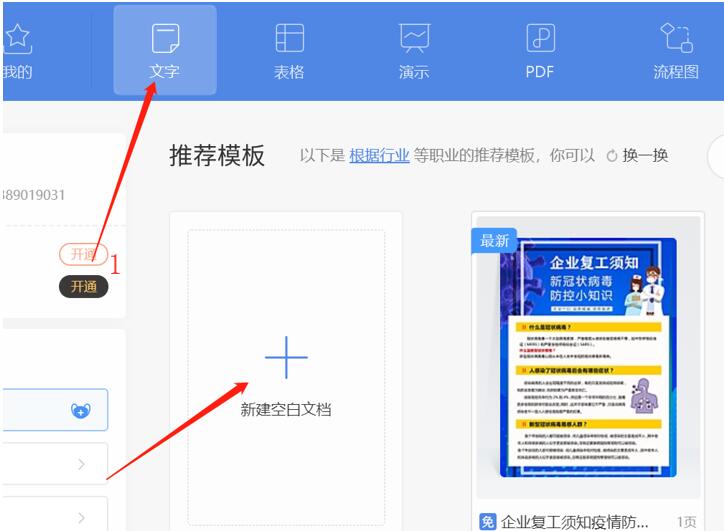724x531 pixels.
Task: Click the 演示 presentation board icon
Action: [415, 38]
